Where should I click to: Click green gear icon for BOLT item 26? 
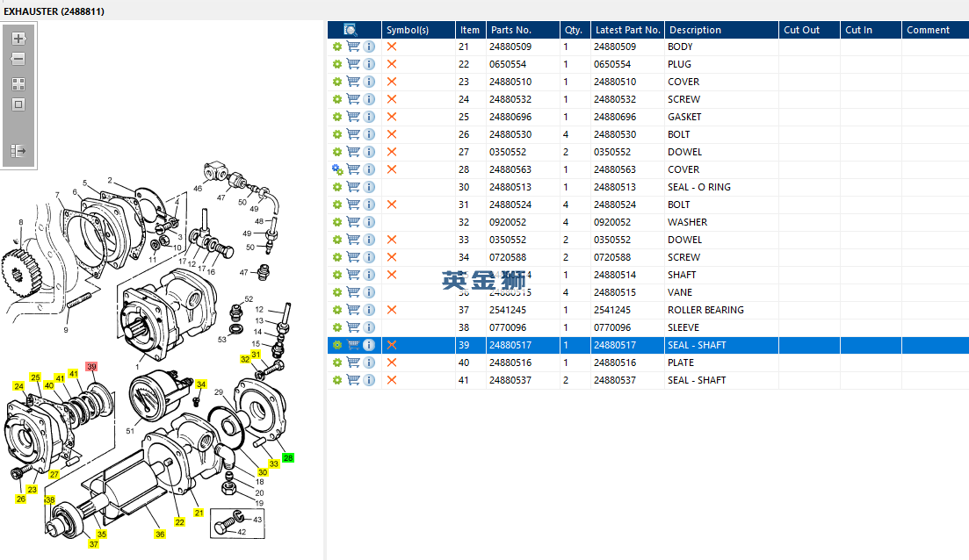[x=337, y=134]
